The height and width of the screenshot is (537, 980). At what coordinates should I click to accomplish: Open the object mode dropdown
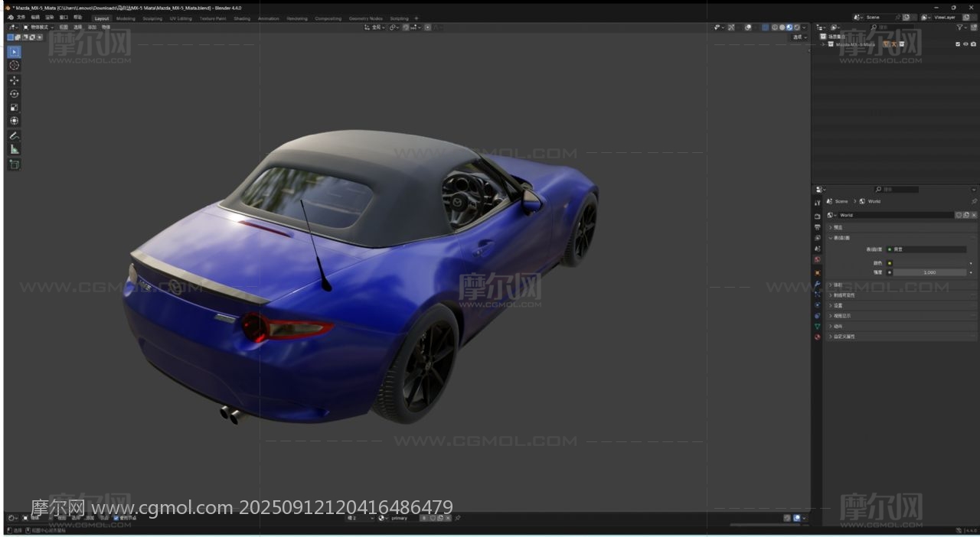(x=38, y=27)
